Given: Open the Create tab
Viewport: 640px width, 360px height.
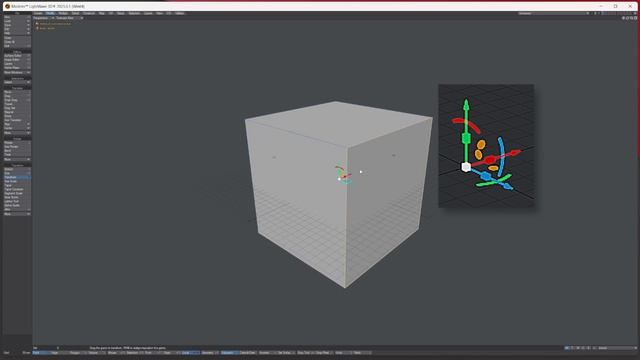Looking at the screenshot, I should 38,13.
